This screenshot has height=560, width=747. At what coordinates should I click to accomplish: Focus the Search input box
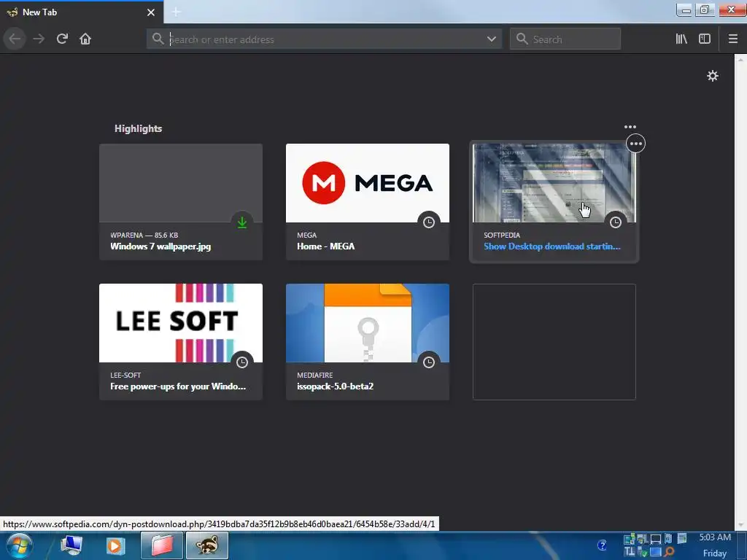pyautogui.click(x=565, y=39)
